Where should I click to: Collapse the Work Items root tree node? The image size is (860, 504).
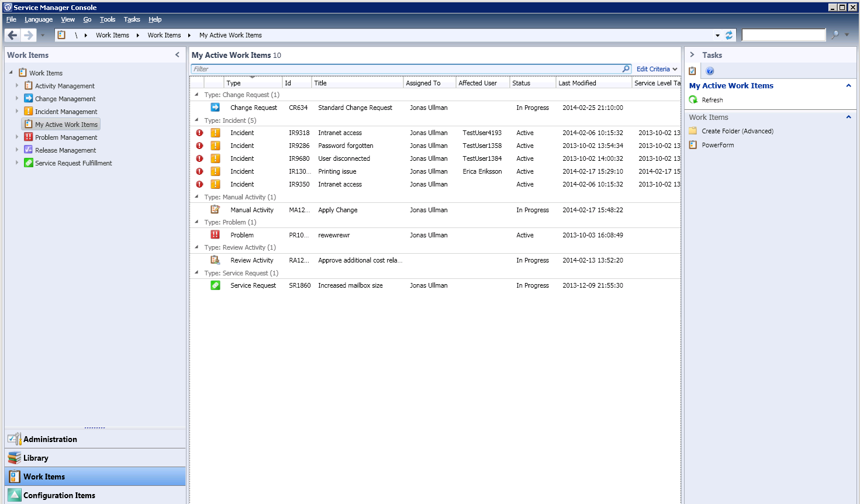click(x=11, y=73)
